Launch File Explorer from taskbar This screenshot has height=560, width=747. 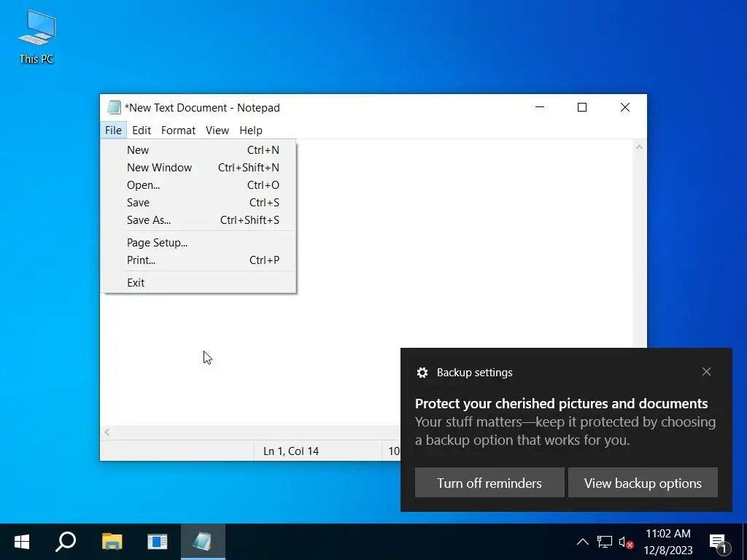(112, 542)
